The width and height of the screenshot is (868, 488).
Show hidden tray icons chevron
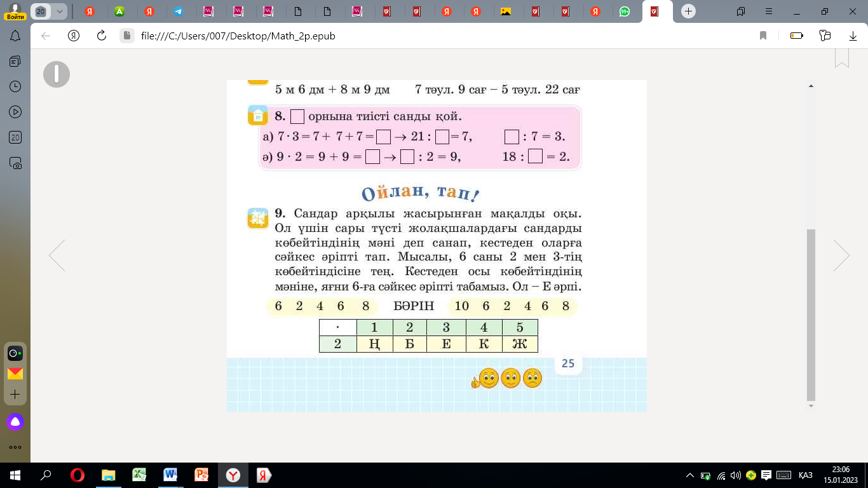tap(690, 475)
